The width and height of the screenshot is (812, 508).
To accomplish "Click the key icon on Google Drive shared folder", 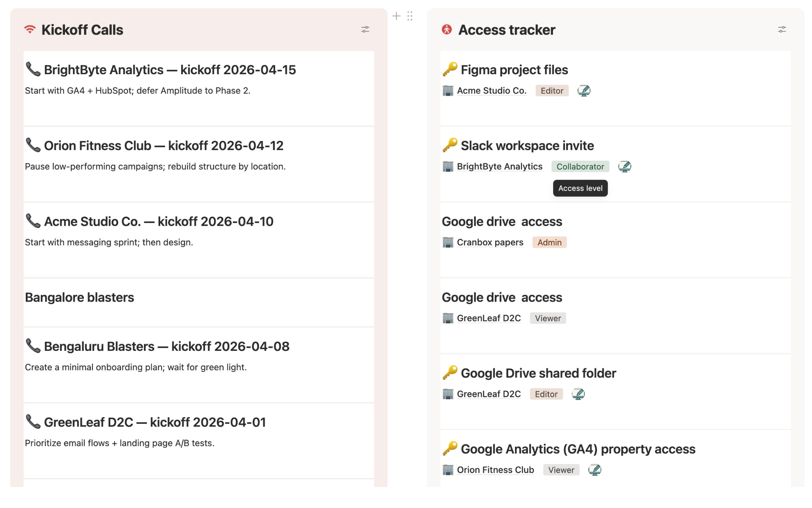I will coord(450,372).
